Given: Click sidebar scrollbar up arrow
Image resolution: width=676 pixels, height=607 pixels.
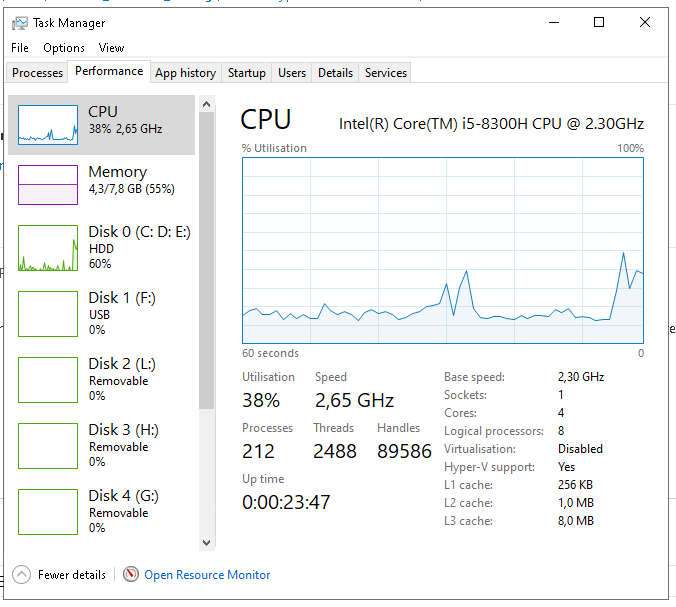Looking at the screenshot, I should (207, 104).
